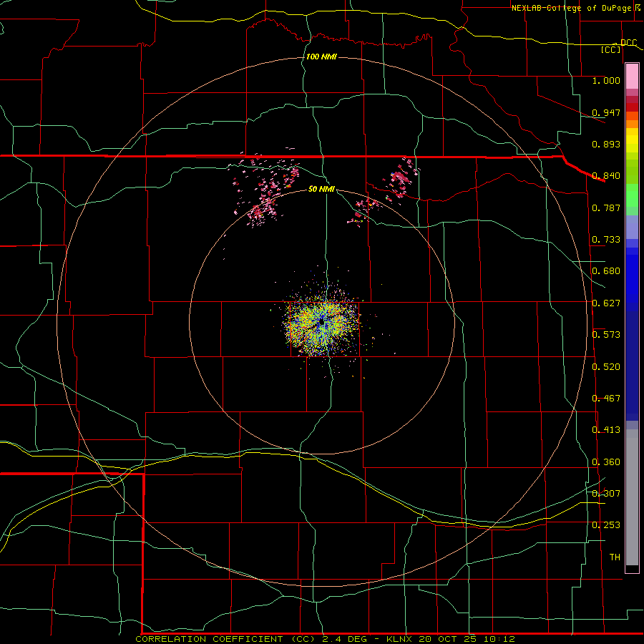Click the 50 NMI range ring label
The height and width of the screenshot is (644, 644).
tap(321, 189)
